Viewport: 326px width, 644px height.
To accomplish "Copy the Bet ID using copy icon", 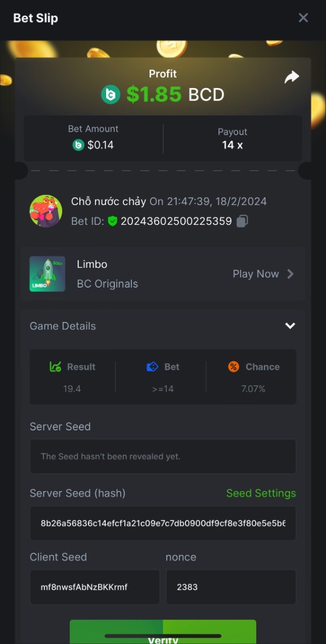I will [242, 221].
